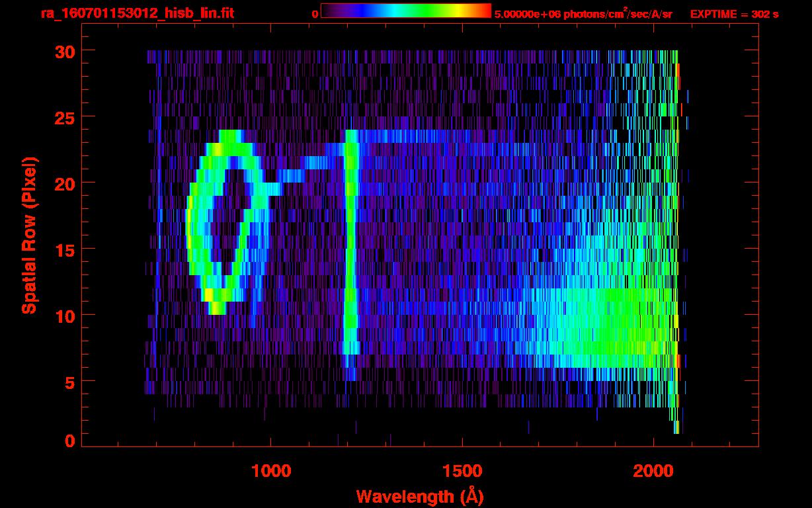Click the Spatial Row (Pixel) axis title
This screenshot has width=812, height=508.
coord(29,235)
